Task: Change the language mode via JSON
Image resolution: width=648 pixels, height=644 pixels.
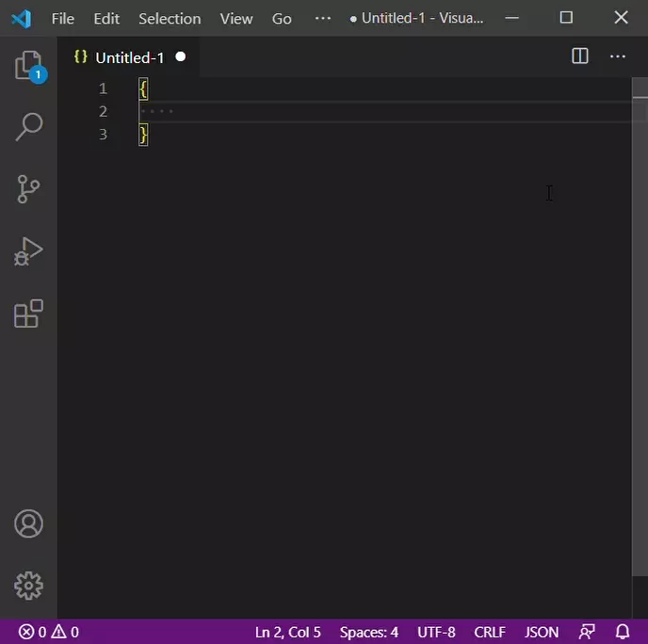Action: (542, 632)
